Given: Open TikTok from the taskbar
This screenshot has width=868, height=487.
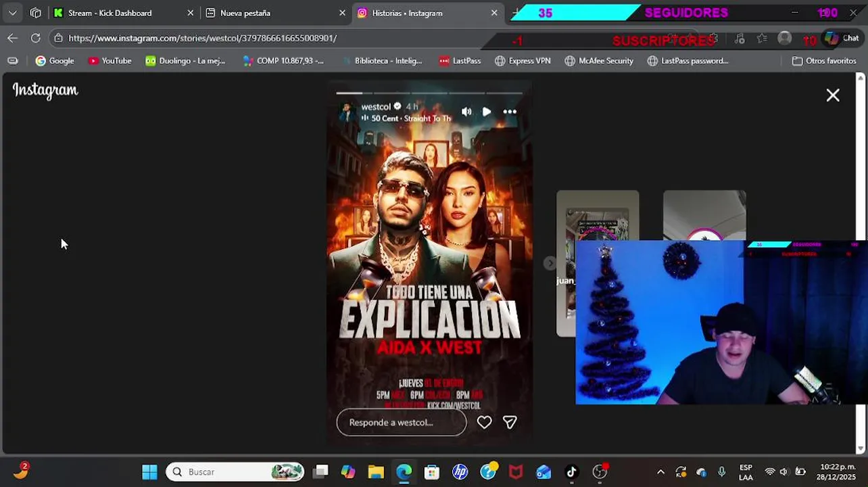Looking at the screenshot, I should [x=571, y=472].
